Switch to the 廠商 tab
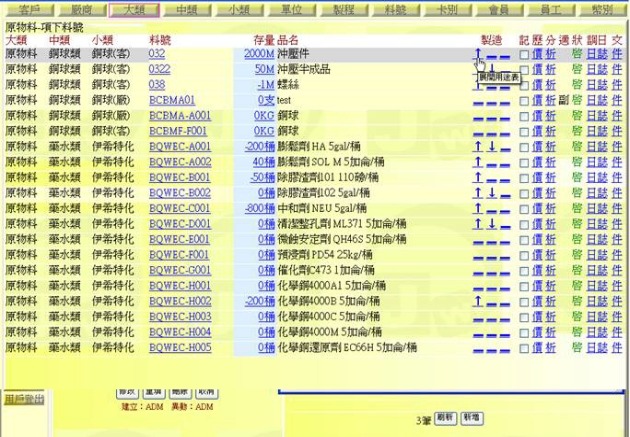The height and width of the screenshot is (437, 630). [79, 9]
